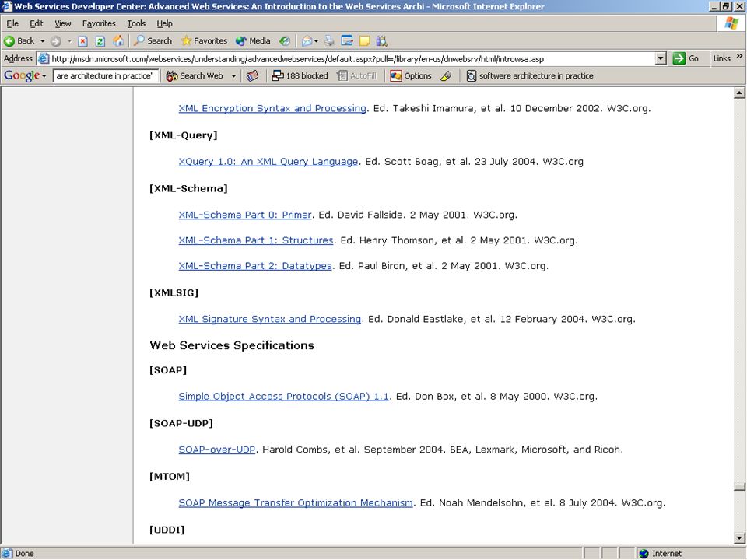The image size is (747, 560).
Task: Open Simple Object Access Protocols (SOAP) 1.1 link
Action: point(283,396)
